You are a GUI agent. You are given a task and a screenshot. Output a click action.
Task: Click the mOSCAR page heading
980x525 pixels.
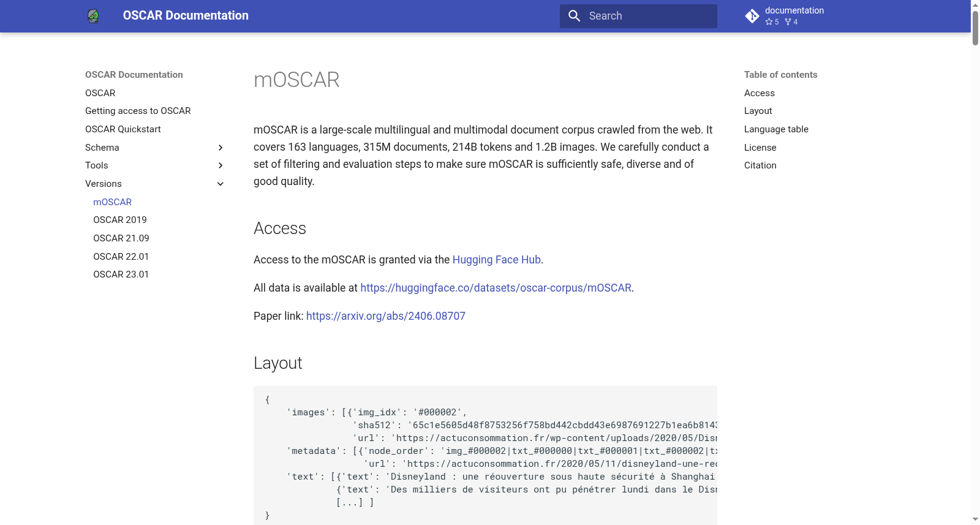click(x=296, y=80)
